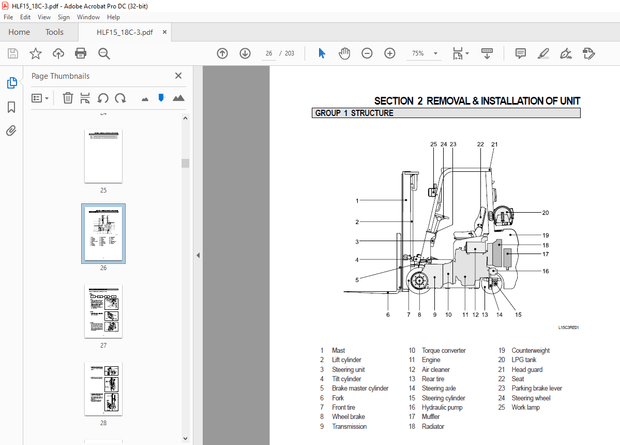Choose the selection arrow tool
Viewport: 620px width, 445px height.
(322, 53)
